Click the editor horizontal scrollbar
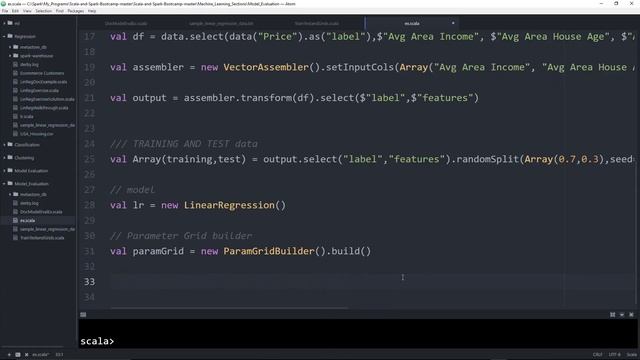Screen dimensions: 640x360 click(229, 308)
